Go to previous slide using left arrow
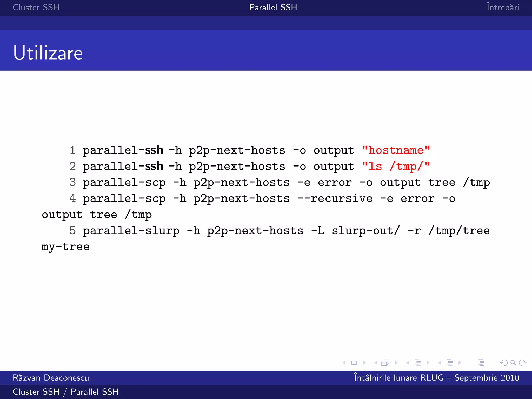This screenshot has width=532, height=399. tap(344, 363)
